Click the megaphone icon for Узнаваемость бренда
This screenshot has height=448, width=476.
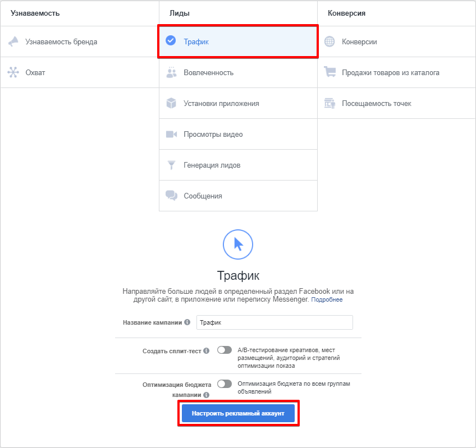pos(13,41)
